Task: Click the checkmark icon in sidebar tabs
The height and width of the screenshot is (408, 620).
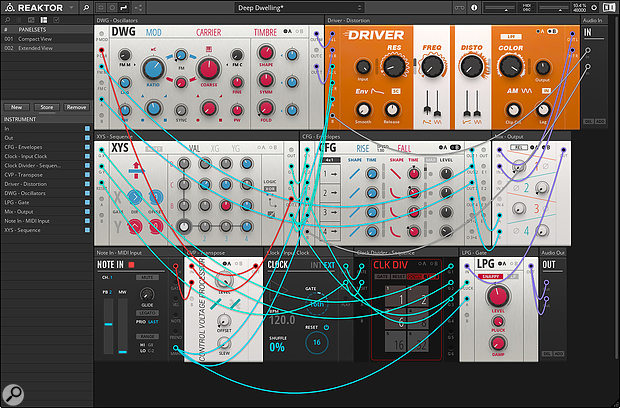Action: (56, 20)
